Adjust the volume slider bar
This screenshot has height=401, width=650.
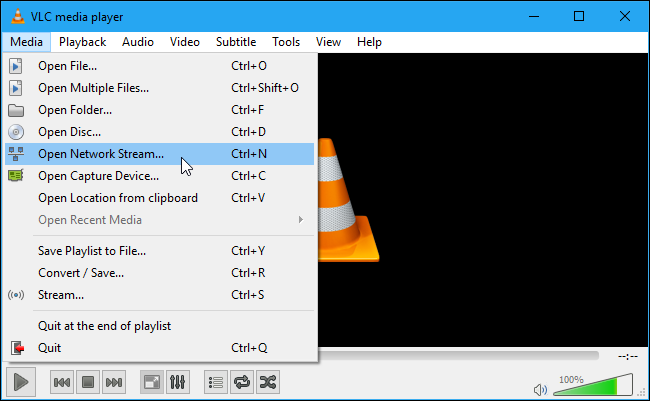pyautogui.click(x=593, y=384)
